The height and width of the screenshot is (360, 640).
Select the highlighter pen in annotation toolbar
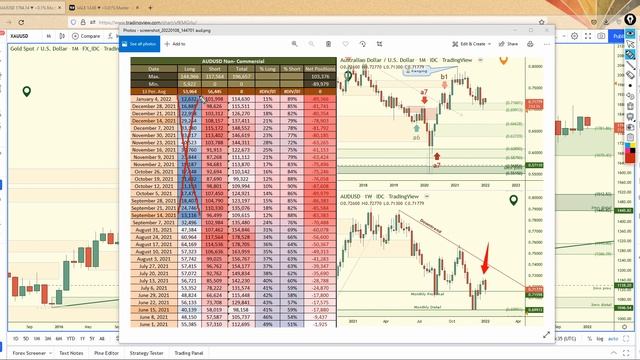tap(630, 54)
